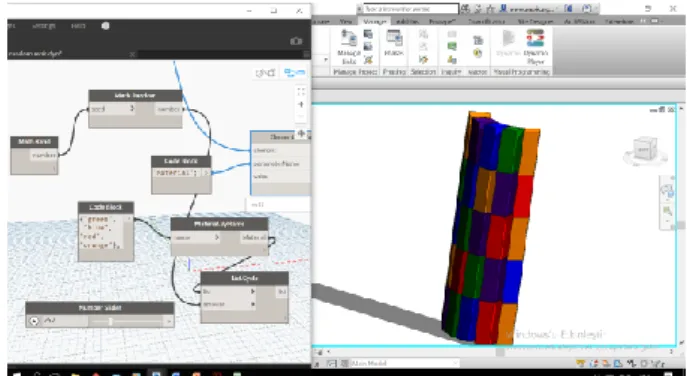Click the middle green icon in Inquiry panel

(452, 46)
